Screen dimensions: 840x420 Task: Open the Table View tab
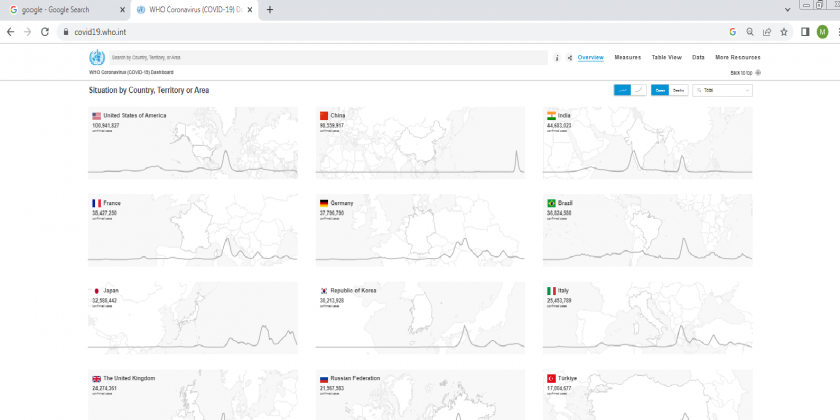[666, 57]
